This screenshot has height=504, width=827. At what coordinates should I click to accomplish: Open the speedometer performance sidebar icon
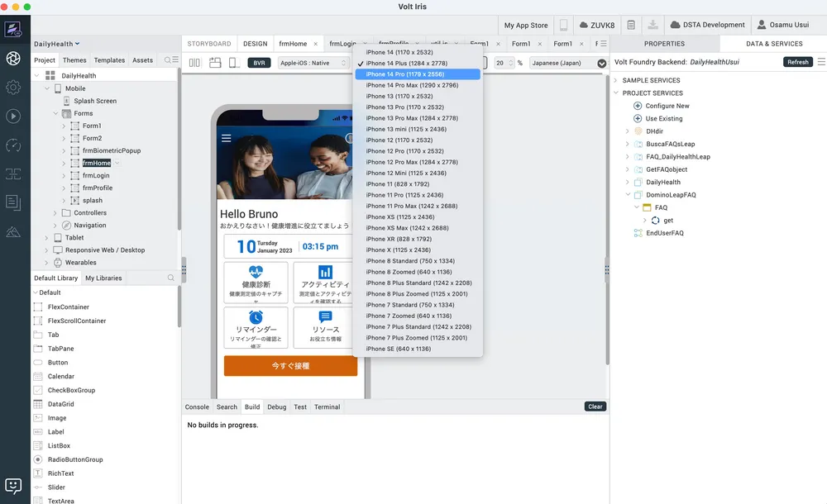(13, 145)
